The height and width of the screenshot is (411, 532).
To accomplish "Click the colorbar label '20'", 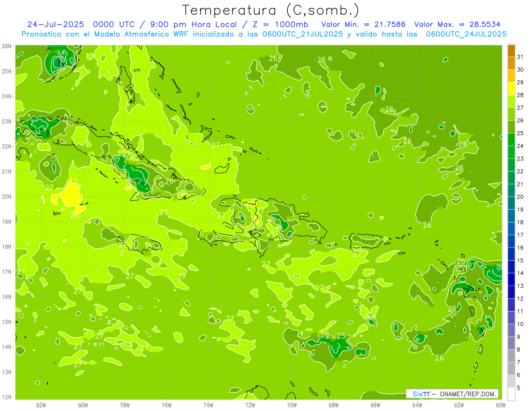I will click(520, 196).
